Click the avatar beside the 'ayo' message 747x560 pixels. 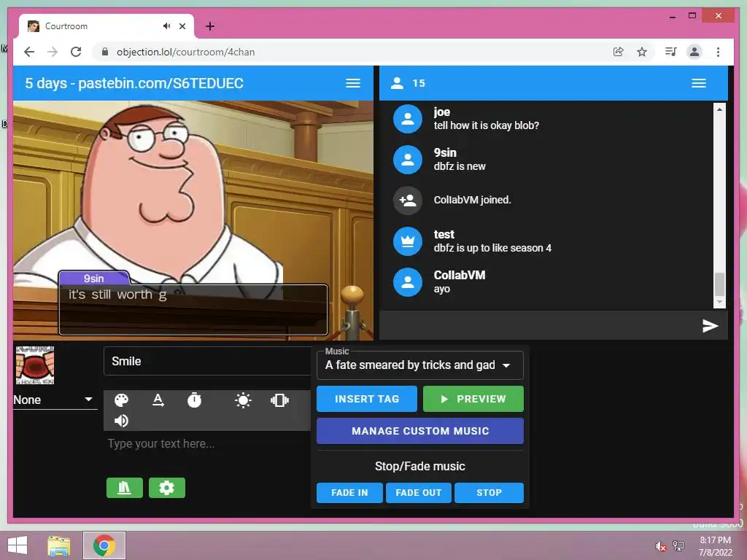(407, 282)
